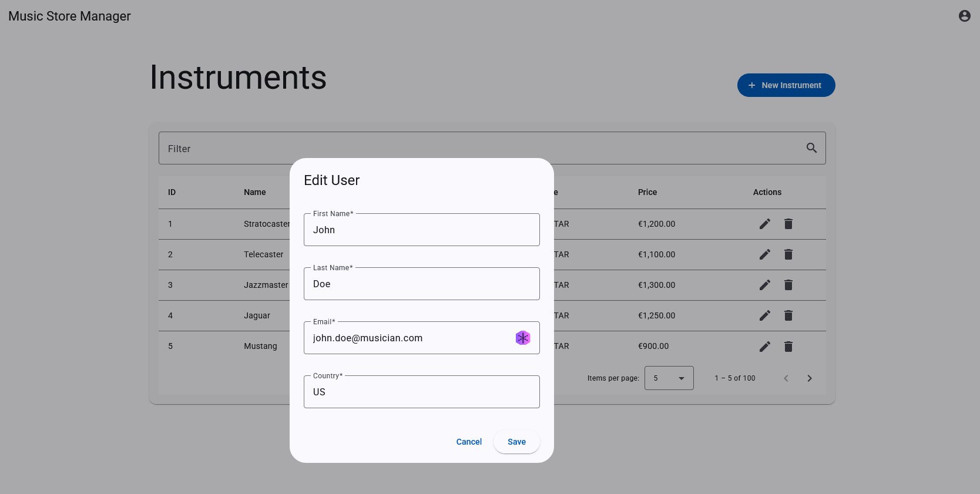The image size is (980, 494).
Task: Delete the Telecaster row with trash icon
Action: (x=788, y=254)
